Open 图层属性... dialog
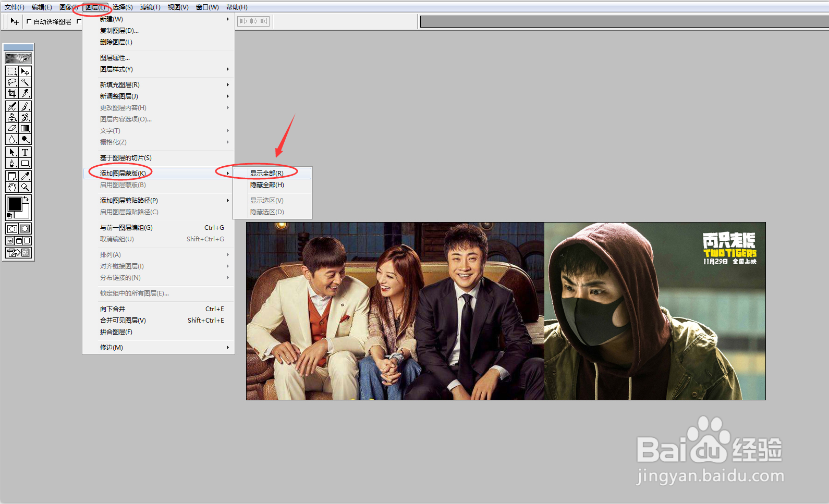 159,58
